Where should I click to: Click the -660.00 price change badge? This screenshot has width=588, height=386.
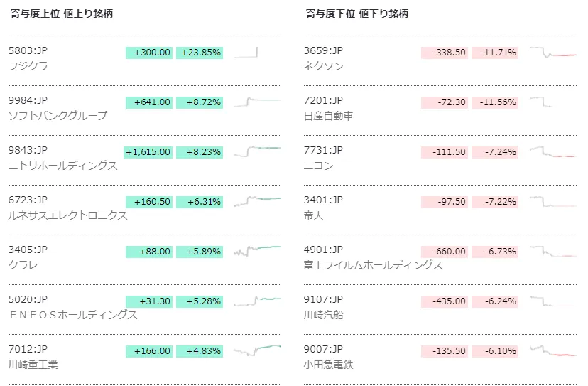pos(445,252)
